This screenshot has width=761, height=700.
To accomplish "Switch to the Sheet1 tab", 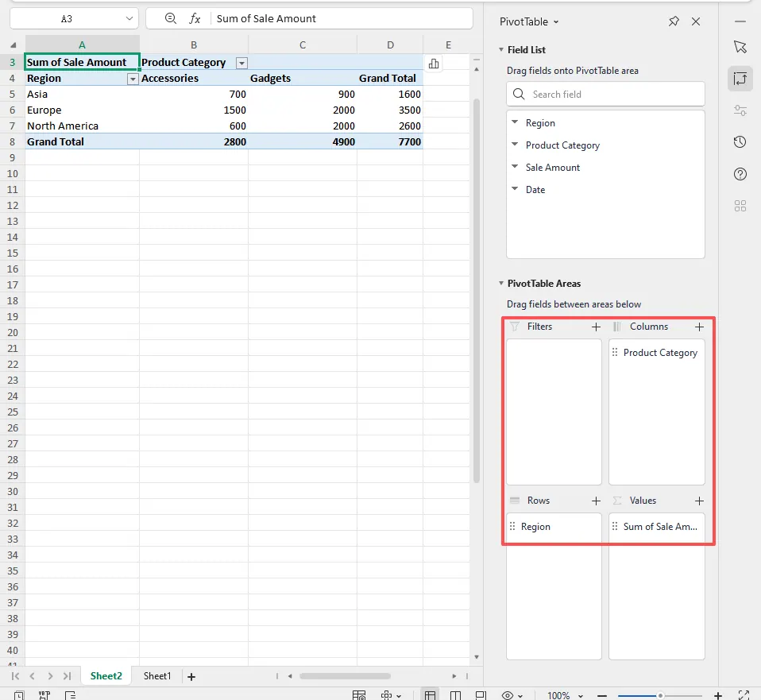I will (x=156, y=676).
